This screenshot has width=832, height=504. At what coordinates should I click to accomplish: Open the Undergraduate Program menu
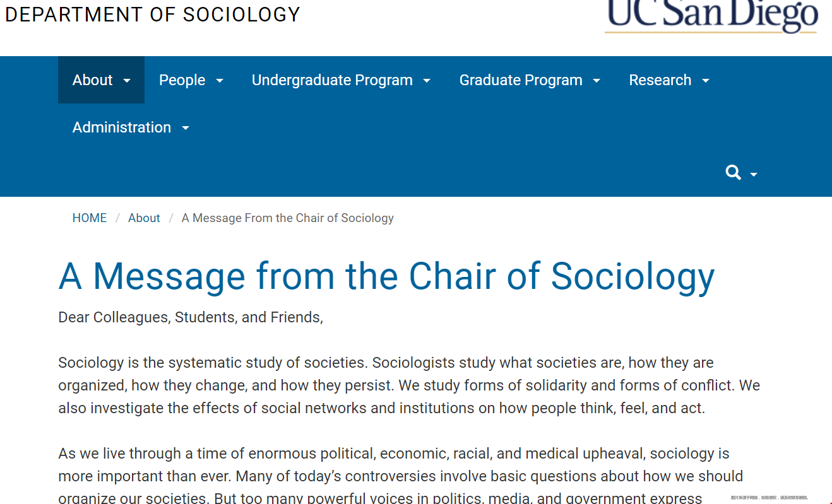point(332,80)
